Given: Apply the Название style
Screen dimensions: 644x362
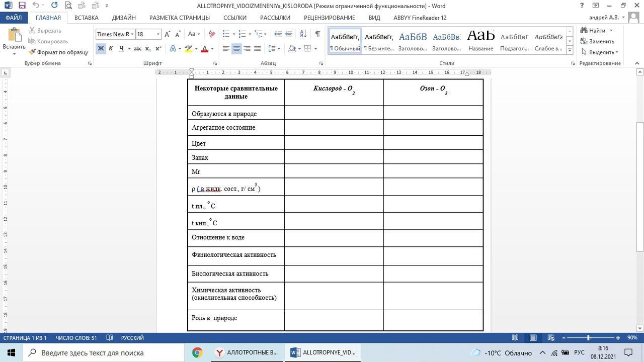Looking at the screenshot, I should click(480, 40).
